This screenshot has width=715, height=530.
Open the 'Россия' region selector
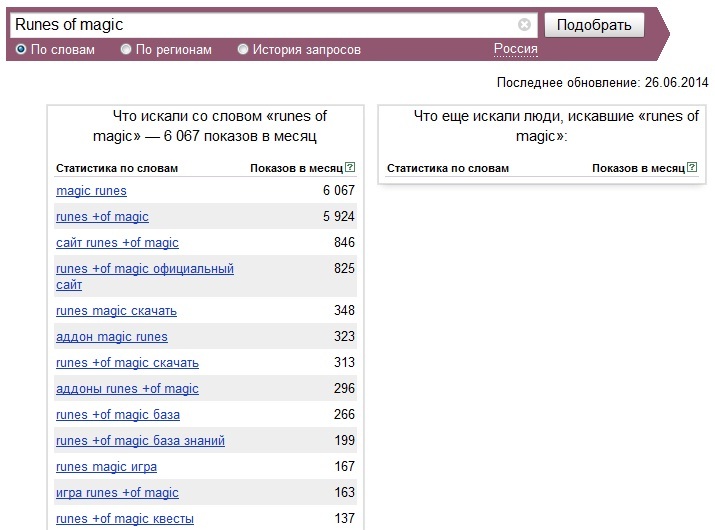[x=516, y=49]
